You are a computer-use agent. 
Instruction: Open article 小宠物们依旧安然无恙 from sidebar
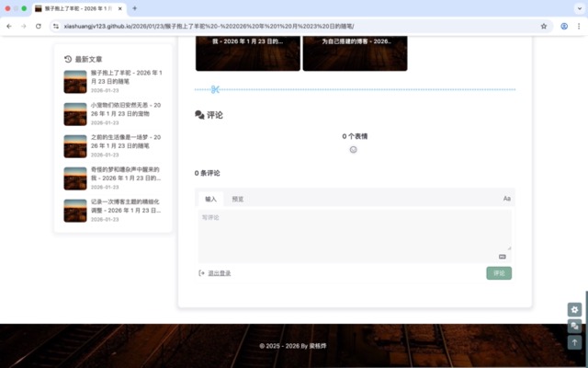click(126, 109)
